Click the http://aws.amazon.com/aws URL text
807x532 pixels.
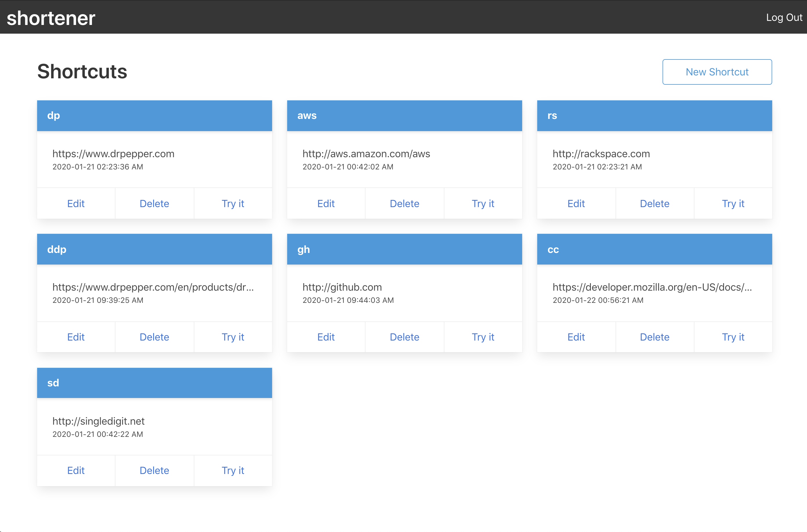click(366, 154)
